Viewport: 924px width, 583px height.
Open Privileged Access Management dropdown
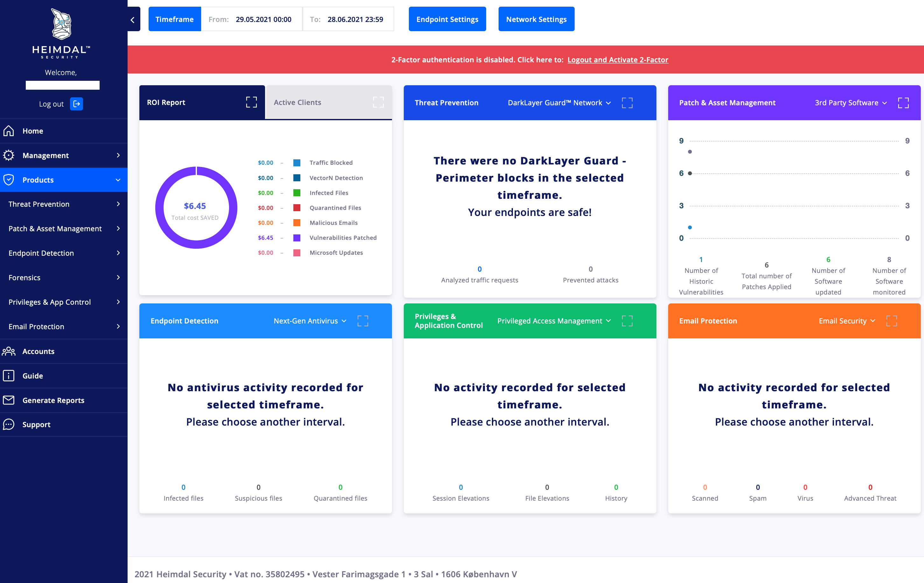[554, 321]
